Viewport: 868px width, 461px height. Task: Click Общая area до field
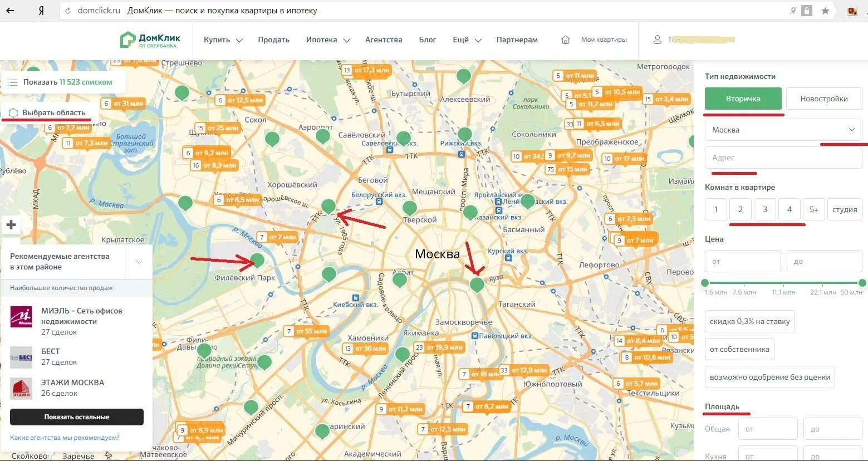833,429
